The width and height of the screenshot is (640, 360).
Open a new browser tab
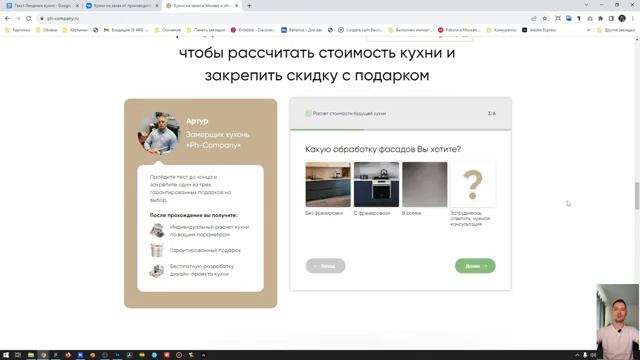pyautogui.click(x=249, y=6)
